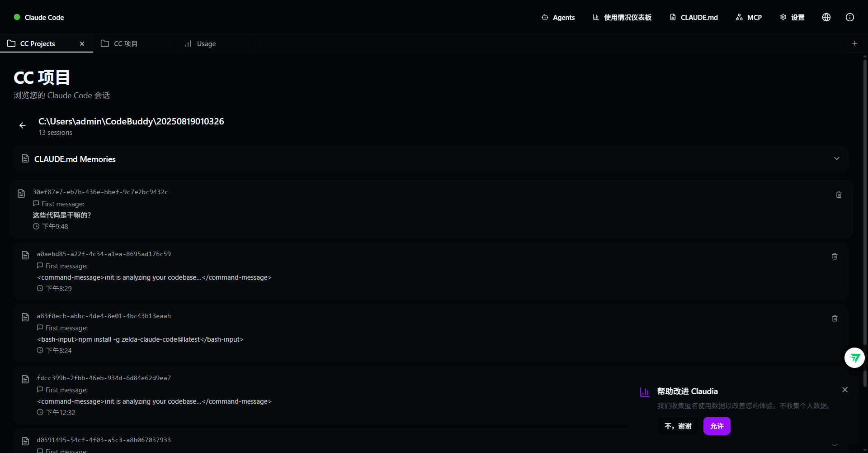Click the folder icon on the CC Projects tab
Viewport: 868px width, 453px height.
11,43
